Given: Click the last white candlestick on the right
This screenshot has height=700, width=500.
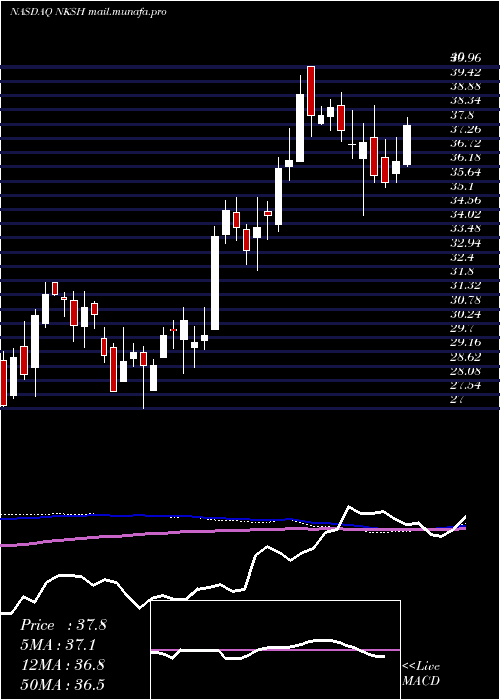Looking at the screenshot, I should pos(407,145).
